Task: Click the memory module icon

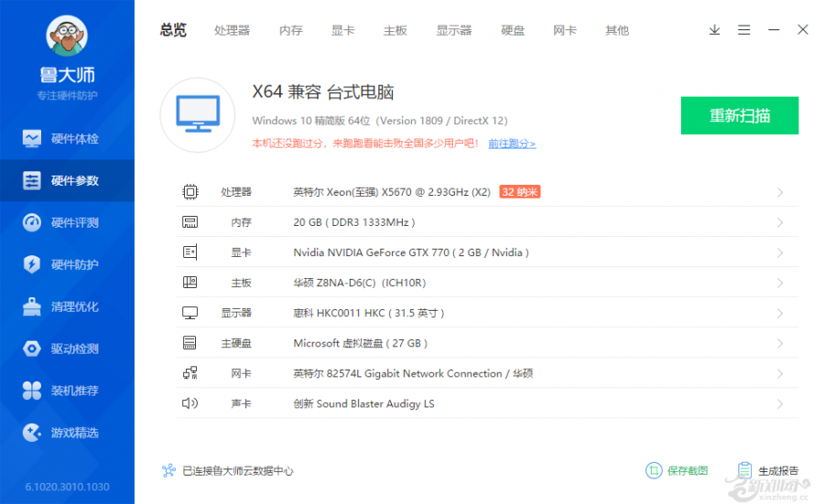Action: pyautogui.click(x=190, y=222)
